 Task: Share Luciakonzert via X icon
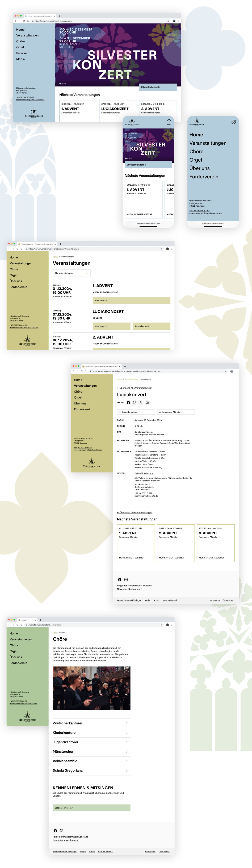coord(141,403)
